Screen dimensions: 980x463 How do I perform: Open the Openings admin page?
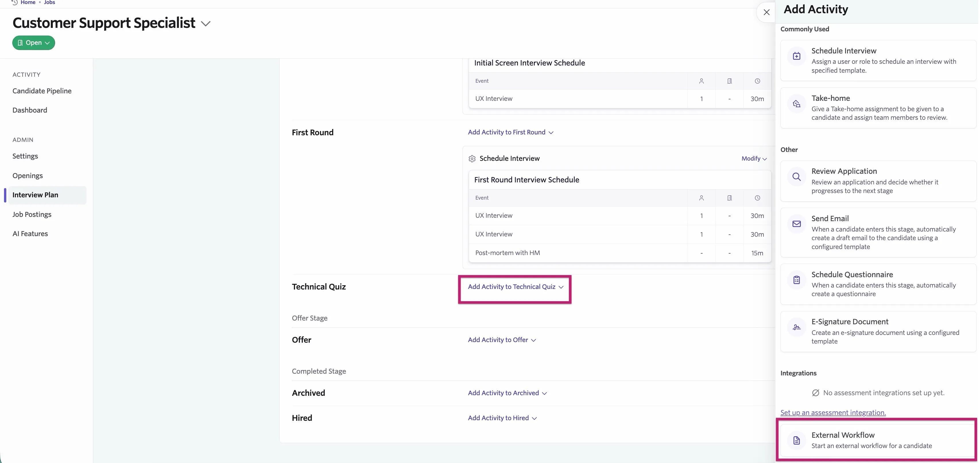click(x=27, y=175)
